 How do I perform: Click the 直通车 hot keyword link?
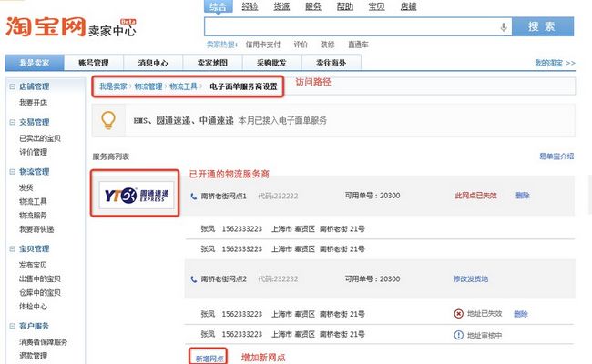click(358, 45)
